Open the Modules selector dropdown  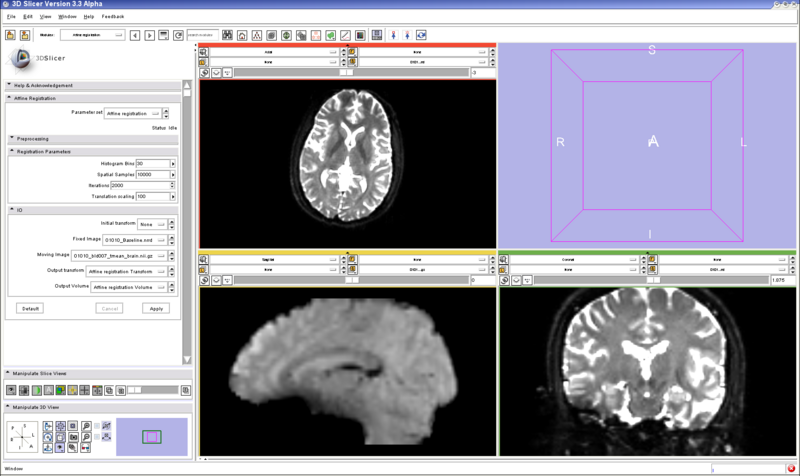click(x=92, y=35)
